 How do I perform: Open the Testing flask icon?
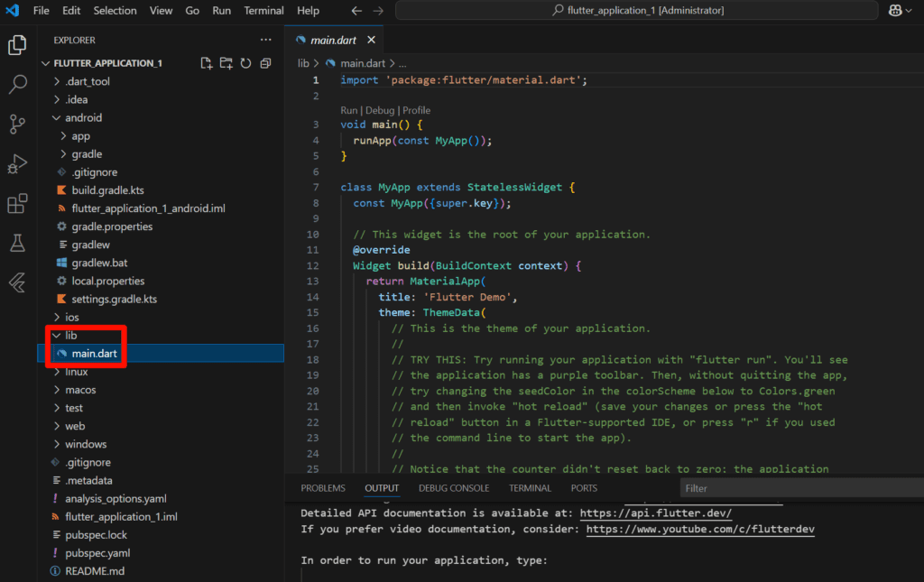(x=17, y=243)
